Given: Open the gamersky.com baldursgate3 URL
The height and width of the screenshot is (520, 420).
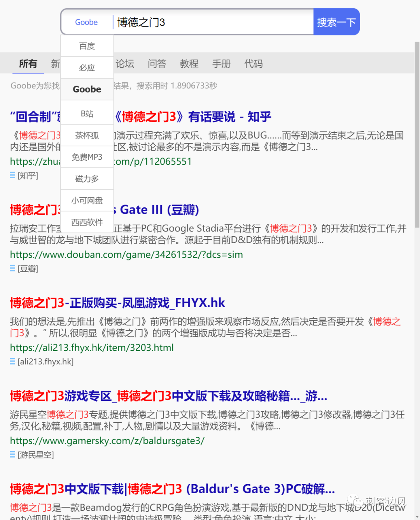Looking at the screenshot, I should [107, 440].
